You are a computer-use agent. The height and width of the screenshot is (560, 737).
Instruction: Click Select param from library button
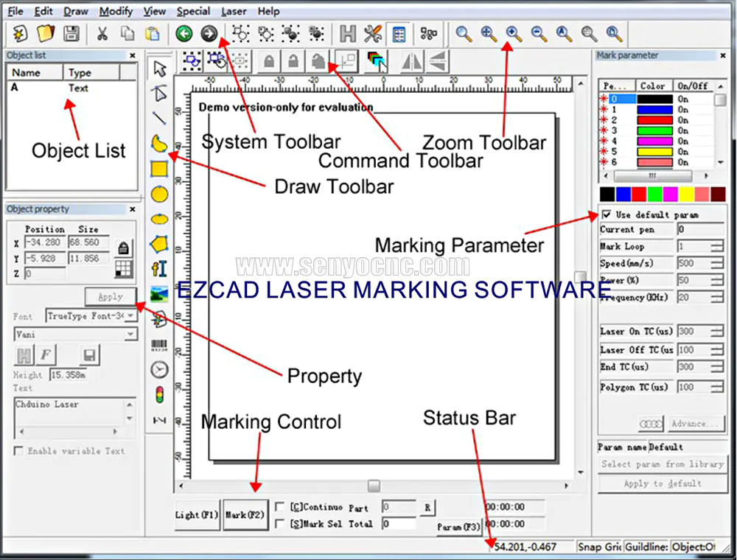point(663,464)
